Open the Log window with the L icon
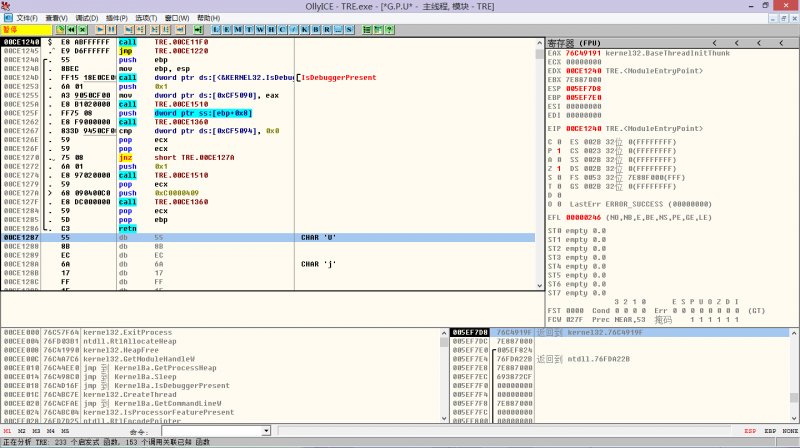This screenshot has width=800, height=448. point(216,30)
